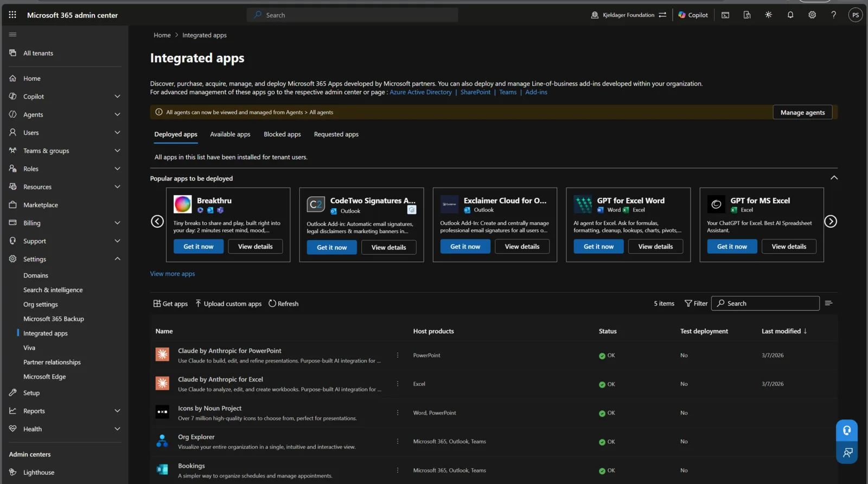Click the apps list Search field
The image size is (868, 484).
point(765,304)
